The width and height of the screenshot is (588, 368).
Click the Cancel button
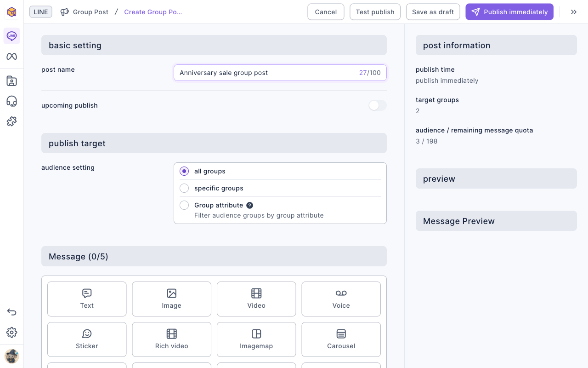click(x=326, y=12)
